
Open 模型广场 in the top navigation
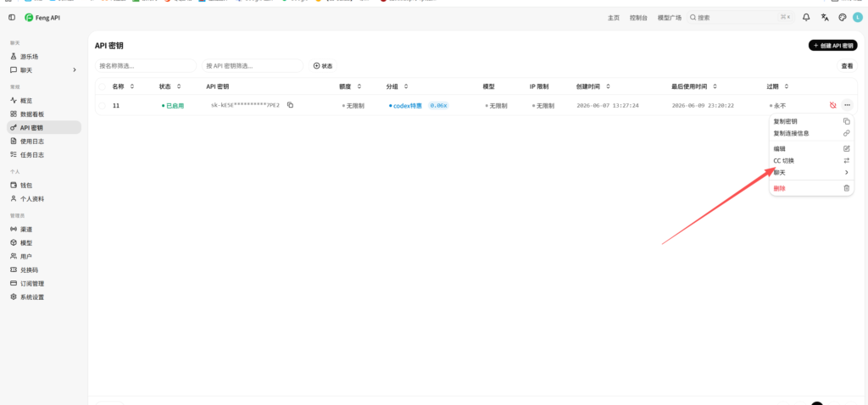pos(670,18)
